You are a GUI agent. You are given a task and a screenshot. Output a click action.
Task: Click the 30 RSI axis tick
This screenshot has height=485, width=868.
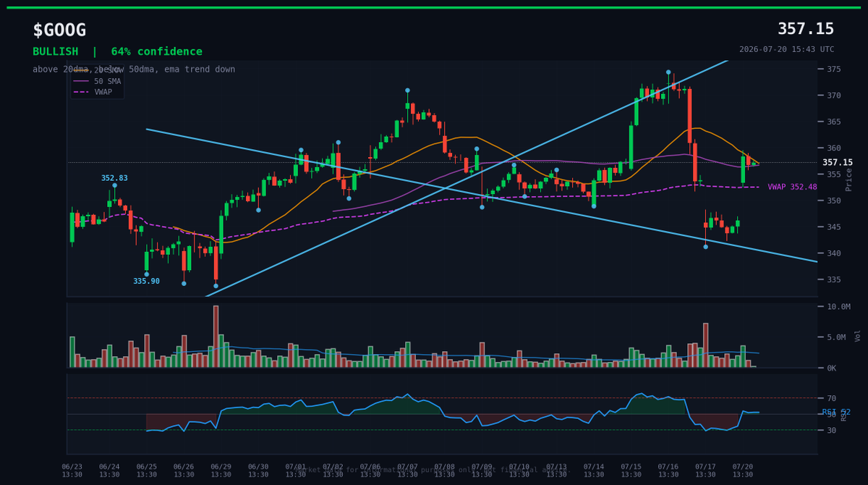832,431
